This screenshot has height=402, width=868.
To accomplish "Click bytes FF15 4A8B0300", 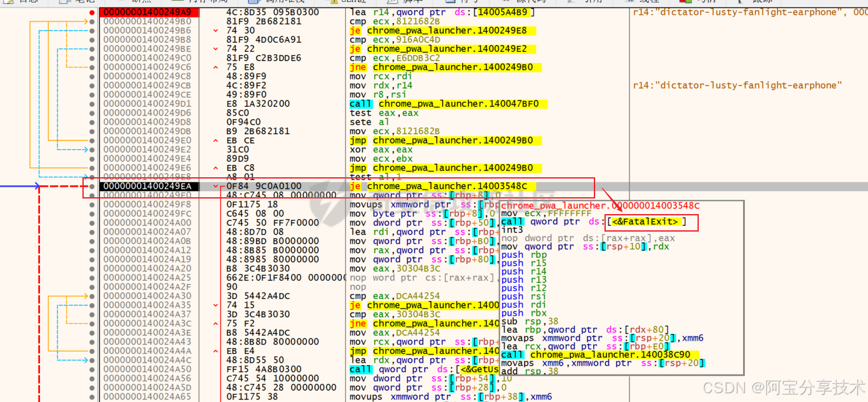I will tap(264, 369).
